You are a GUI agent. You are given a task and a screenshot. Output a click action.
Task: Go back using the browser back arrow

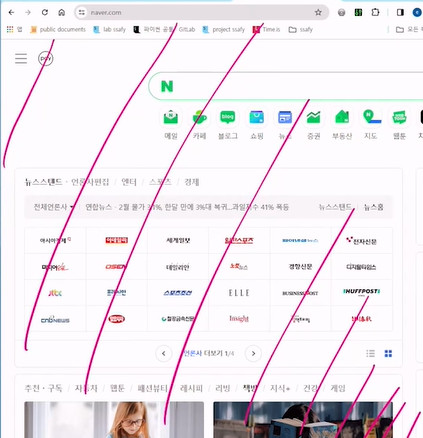coord(11,13)
